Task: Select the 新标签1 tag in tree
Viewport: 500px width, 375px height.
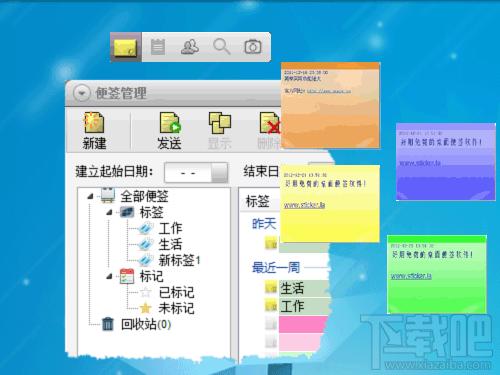Action: [x=179, y=260]
